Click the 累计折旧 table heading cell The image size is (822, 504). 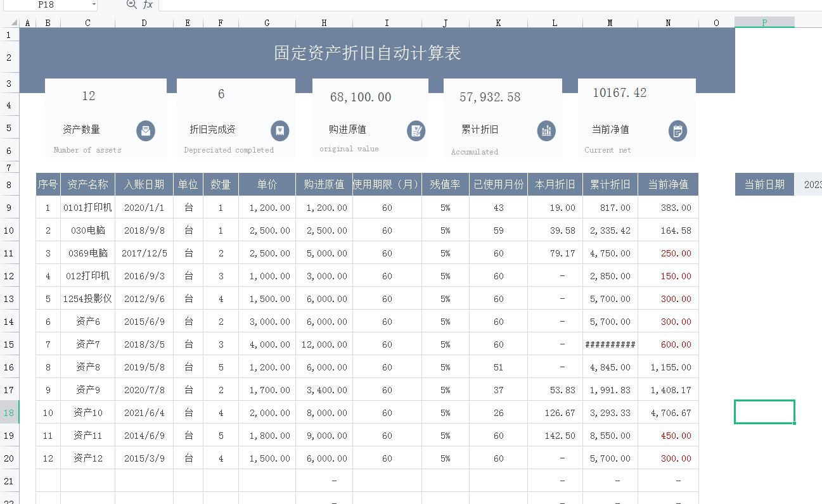point(610,185)
